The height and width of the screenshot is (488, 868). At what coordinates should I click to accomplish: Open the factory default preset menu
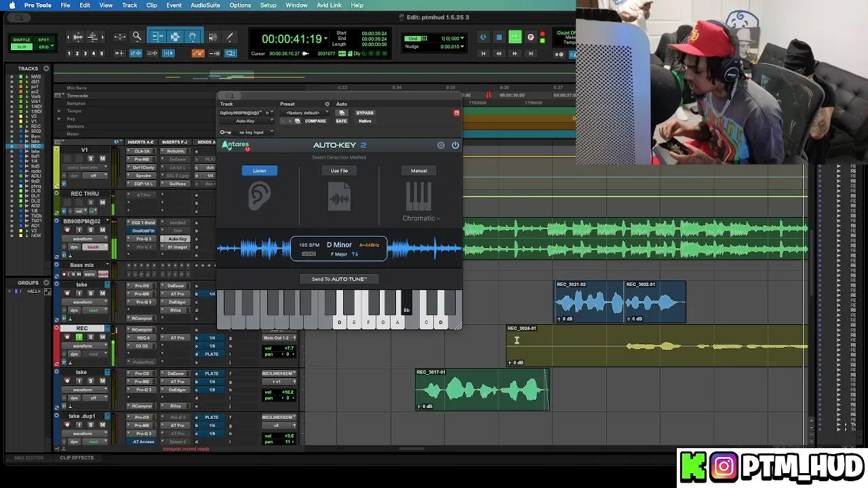[x=303, y=113]
